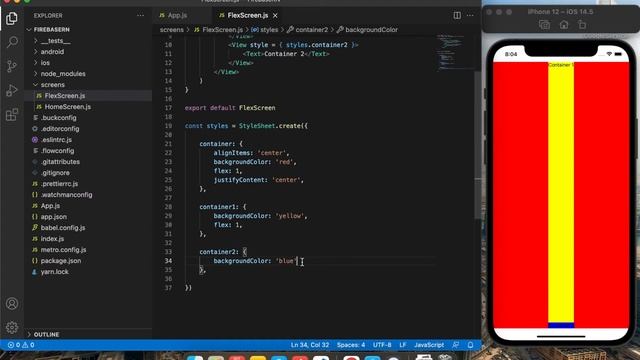Click the feedback icon in status bar
The image size is (640, 360).
point(456,345)
